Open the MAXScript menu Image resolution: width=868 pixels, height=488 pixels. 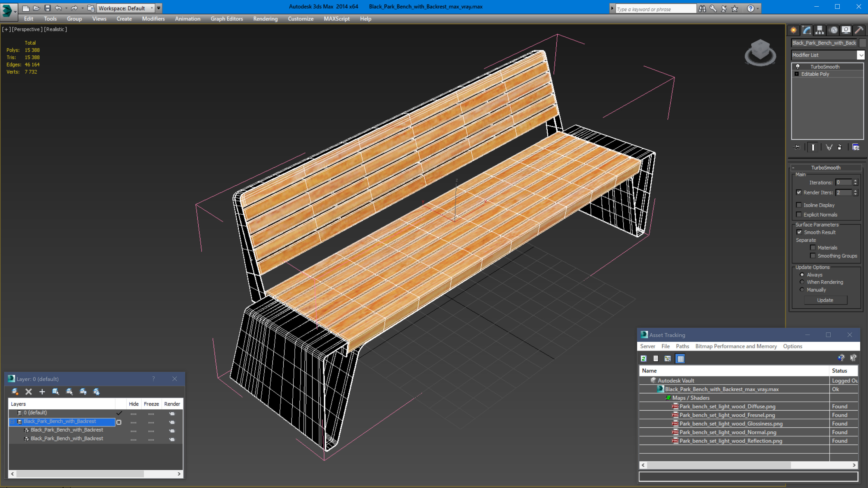[337, 19]
